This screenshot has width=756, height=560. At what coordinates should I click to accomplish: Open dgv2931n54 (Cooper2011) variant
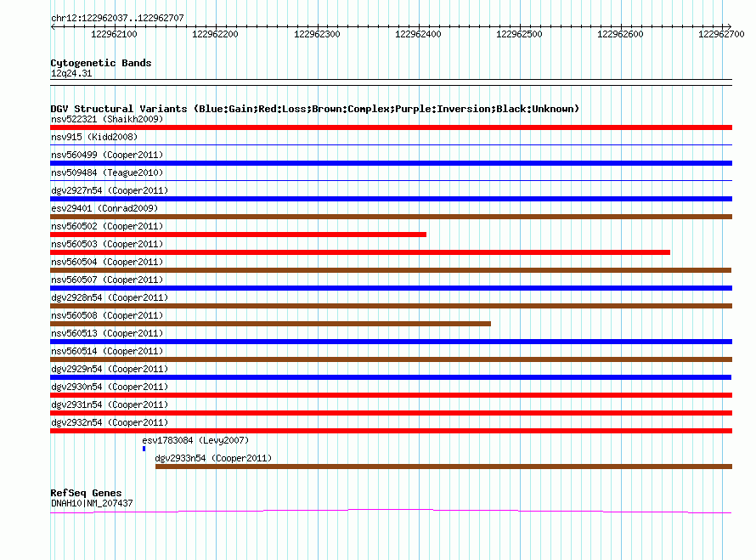click(x=110, y=404)
